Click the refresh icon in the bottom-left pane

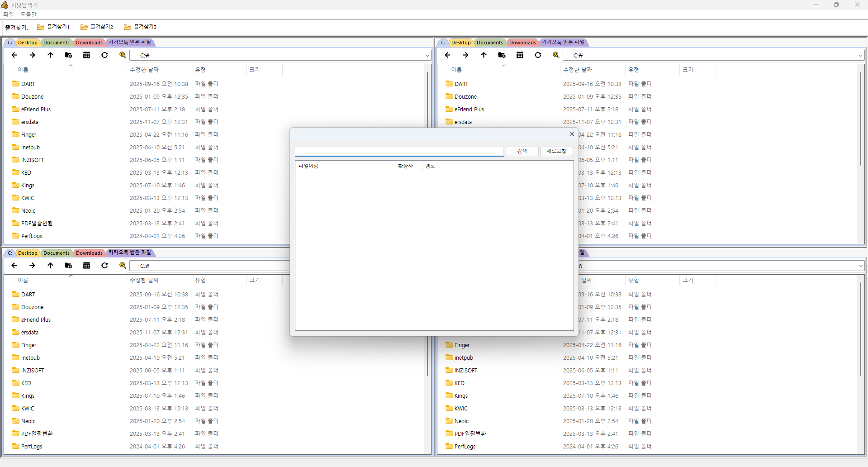click(104, 266)
